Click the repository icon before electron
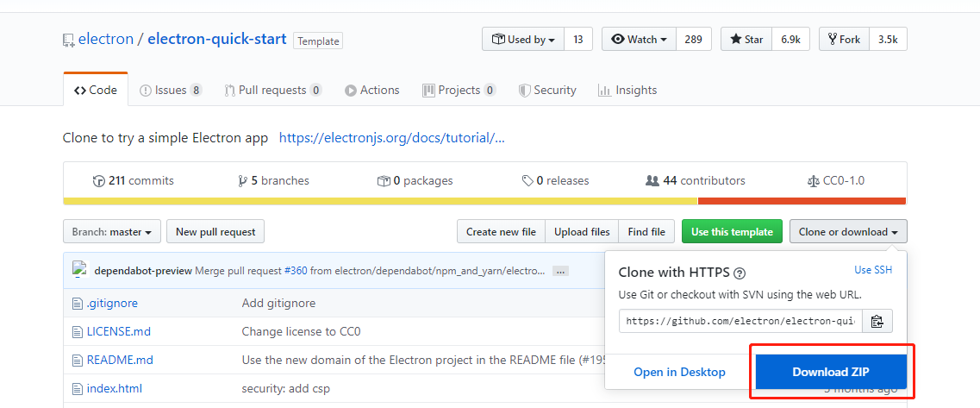Viewport: 980px width, 408px height. (68, 40)
